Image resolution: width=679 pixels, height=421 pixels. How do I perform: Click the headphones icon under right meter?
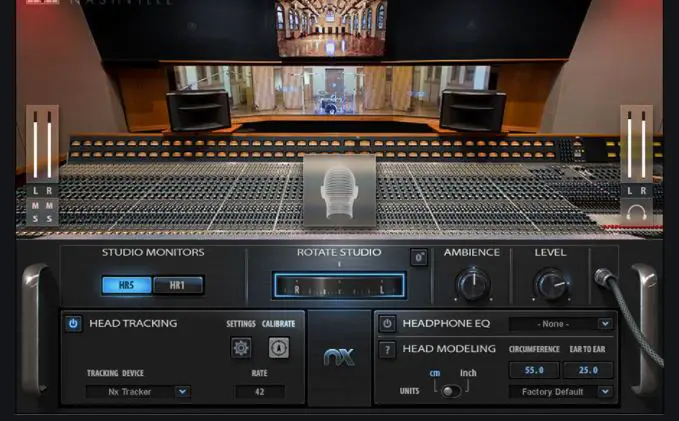[x=637, y=212]
